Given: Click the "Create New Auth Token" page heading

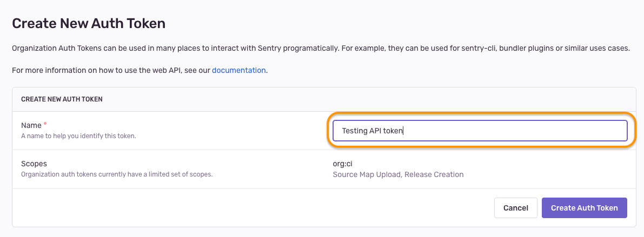Looking at the screenshot, I should coord(89,24).
